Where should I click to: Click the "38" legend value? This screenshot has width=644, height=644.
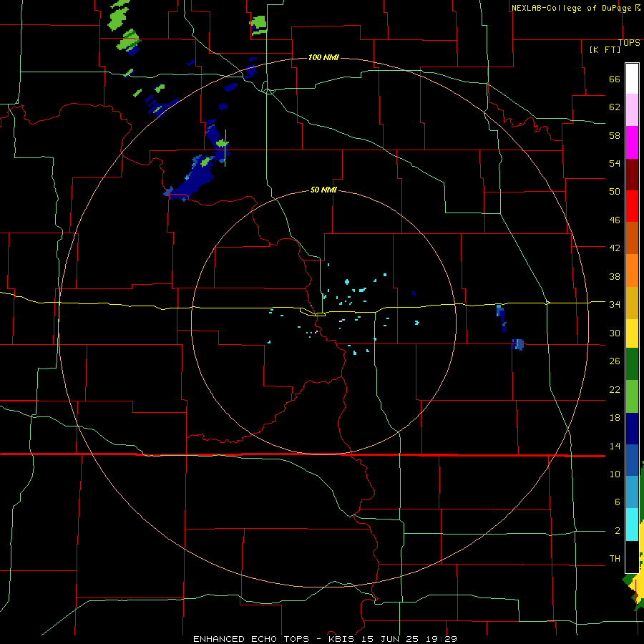pyautogui.click(x=615, y=276)
